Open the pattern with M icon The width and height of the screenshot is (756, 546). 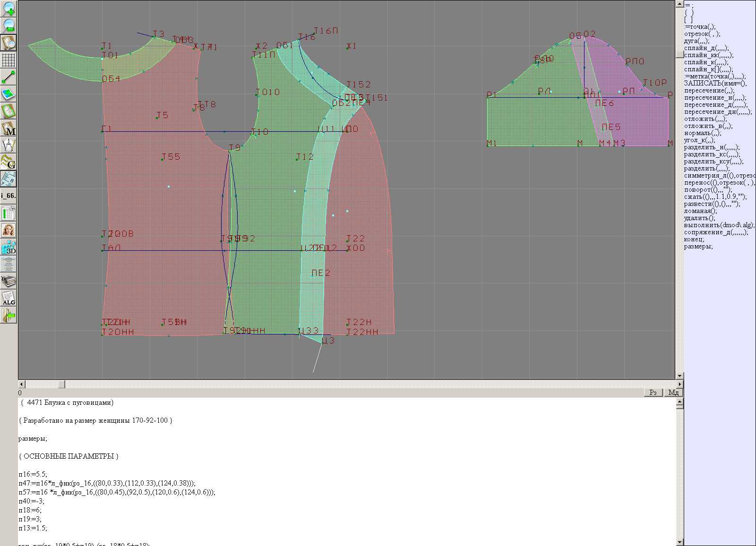[x=9, y=128]
